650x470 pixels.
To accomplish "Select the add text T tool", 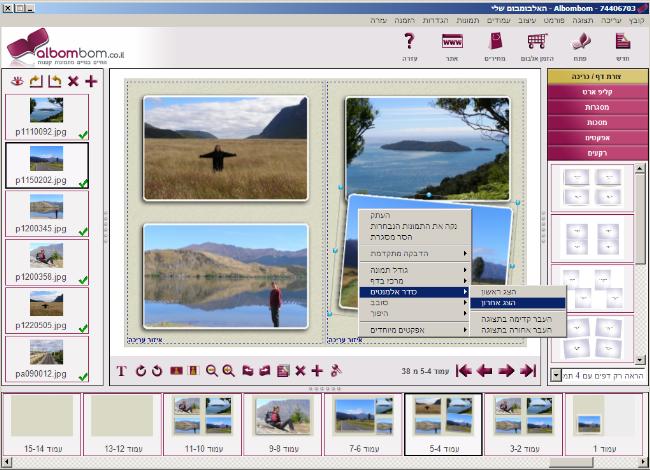I will click(121, 371).
